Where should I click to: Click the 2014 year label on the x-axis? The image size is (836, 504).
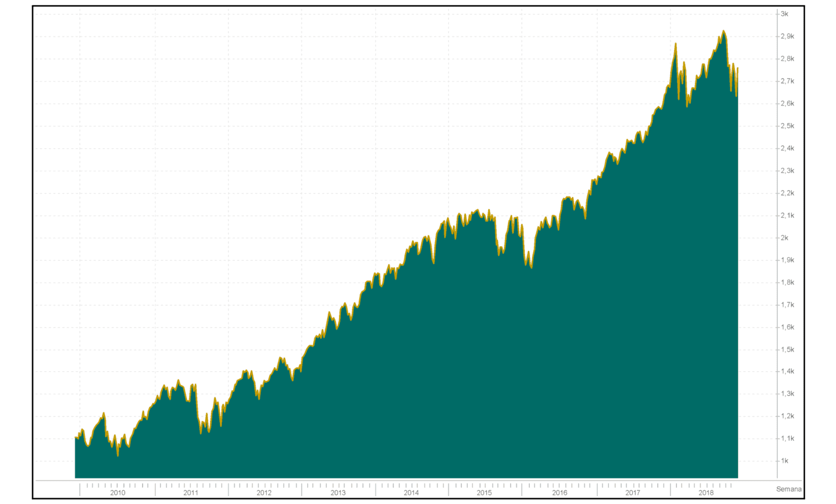point(411,493)
